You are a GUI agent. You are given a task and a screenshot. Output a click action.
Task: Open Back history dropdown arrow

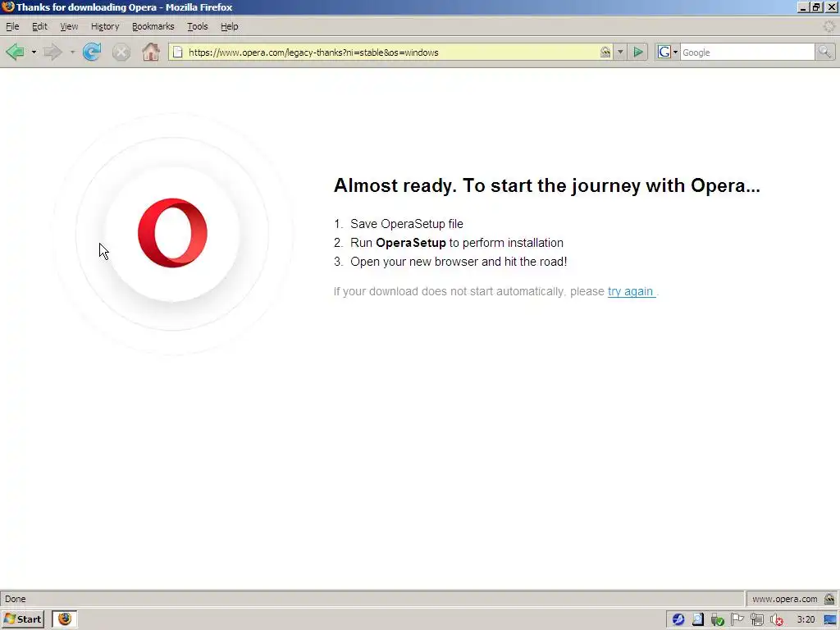(x=34, y=52)
